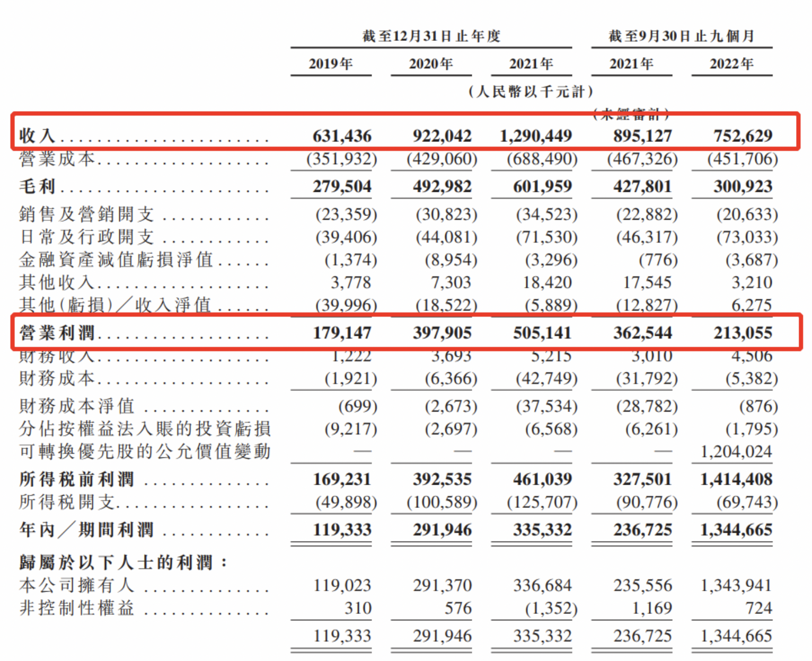
Task: Click the 銷售及營銷開支 row label
Action: tap(87, 214)
